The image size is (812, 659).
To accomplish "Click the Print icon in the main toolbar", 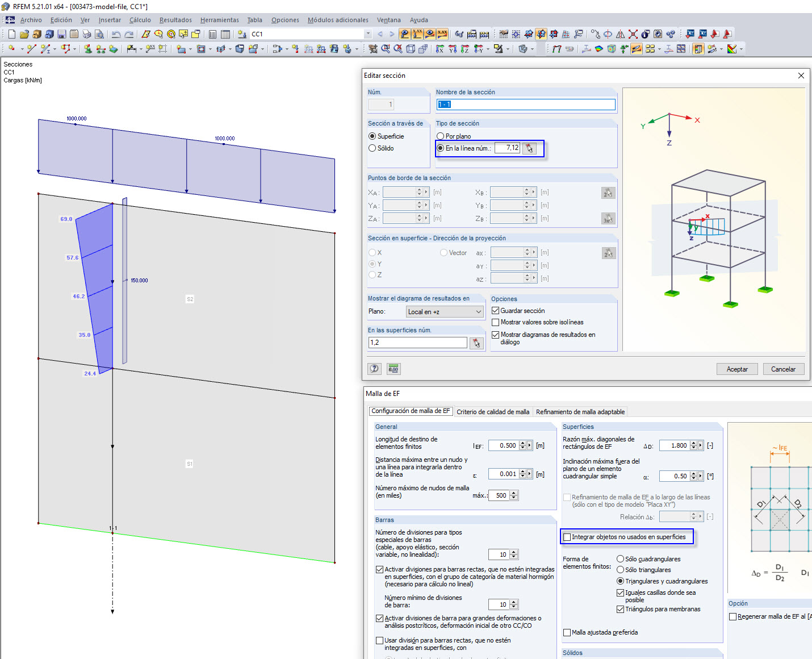I will tap(86, 34).
